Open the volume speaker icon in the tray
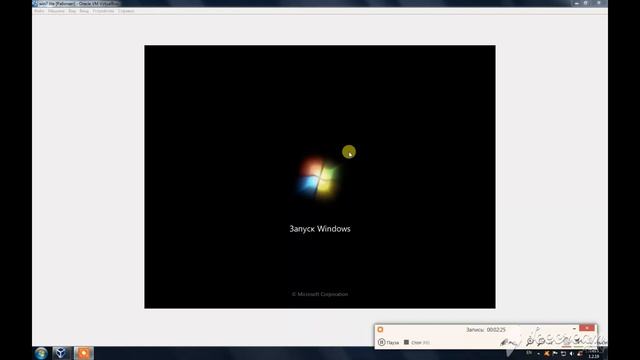This screenshot has width=640, height=360. [571, 353]
